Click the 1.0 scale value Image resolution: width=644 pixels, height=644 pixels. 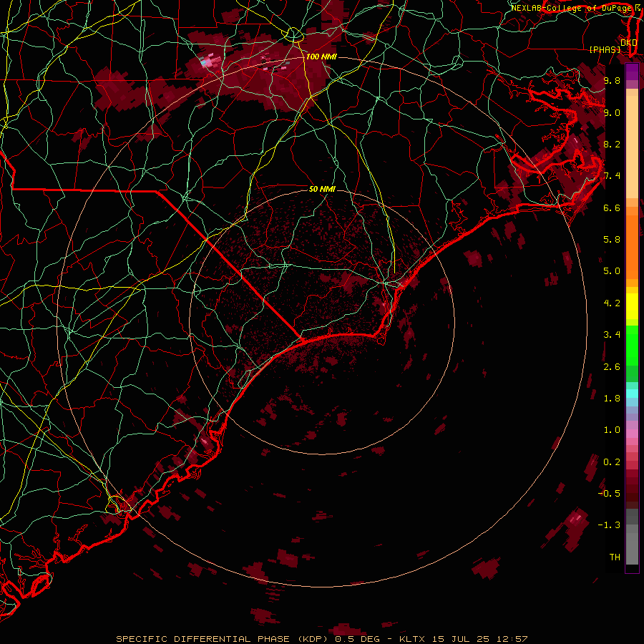(x=612, y=430)
